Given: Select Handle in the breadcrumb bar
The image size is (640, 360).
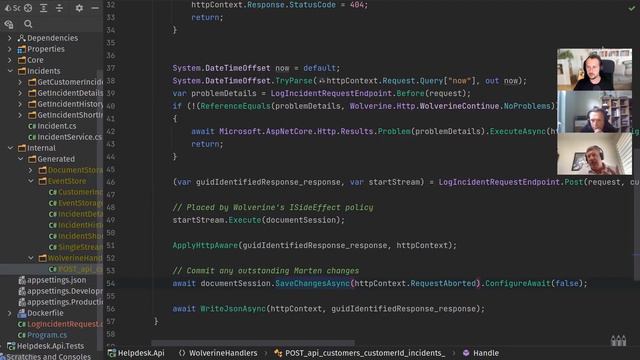Looking at the screenshot, I should pos(486,353).
